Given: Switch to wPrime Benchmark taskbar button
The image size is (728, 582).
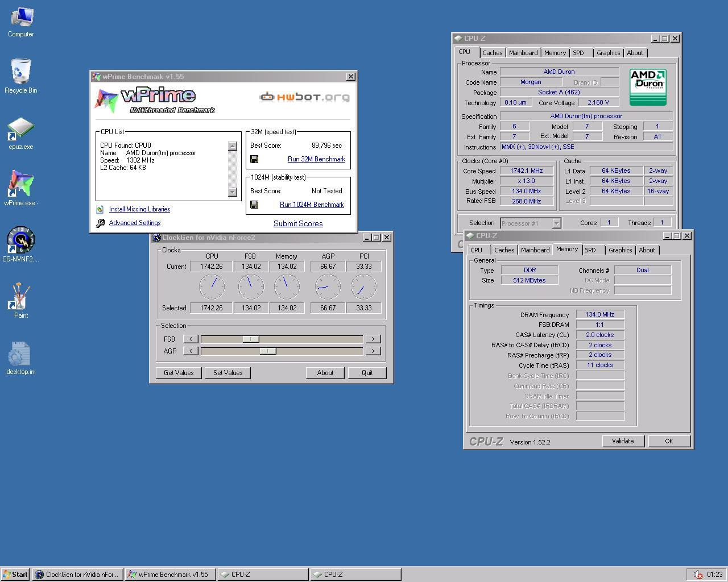Looking at the screenshot, I should coord(170,575).
